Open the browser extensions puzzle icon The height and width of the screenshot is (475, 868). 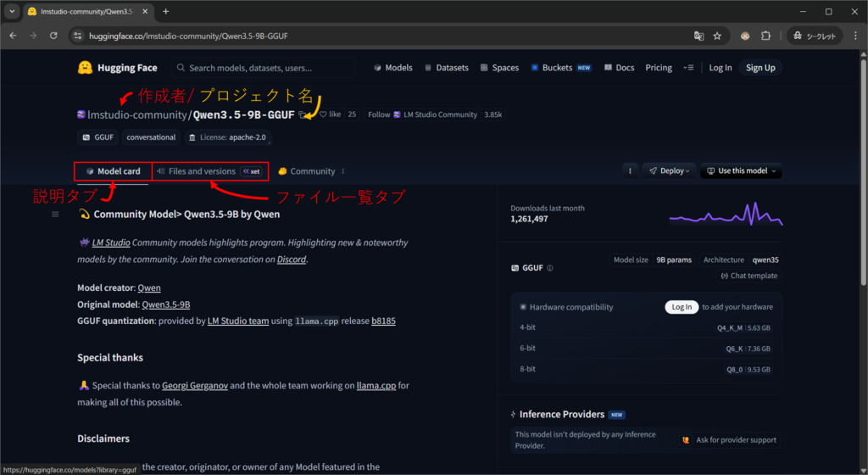point(765,36)
